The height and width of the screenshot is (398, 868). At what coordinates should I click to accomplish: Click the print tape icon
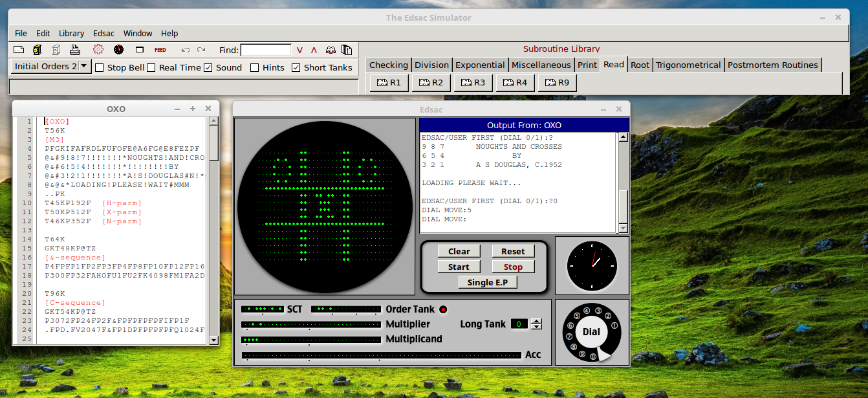(73, 49)
